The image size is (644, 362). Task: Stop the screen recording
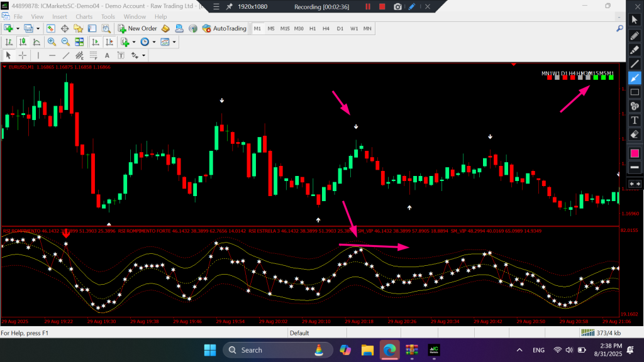tap(382, 7)
